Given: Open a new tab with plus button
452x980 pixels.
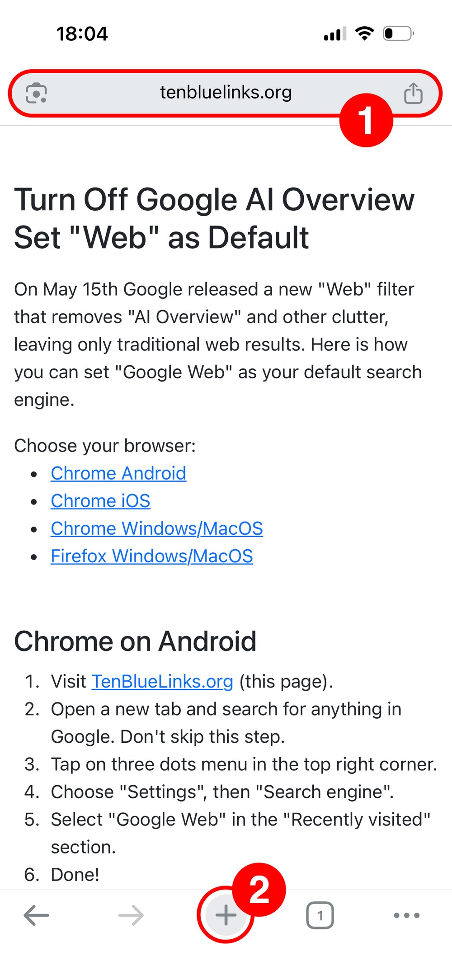Looking at the screenshot, I should [x=225, y=916].
